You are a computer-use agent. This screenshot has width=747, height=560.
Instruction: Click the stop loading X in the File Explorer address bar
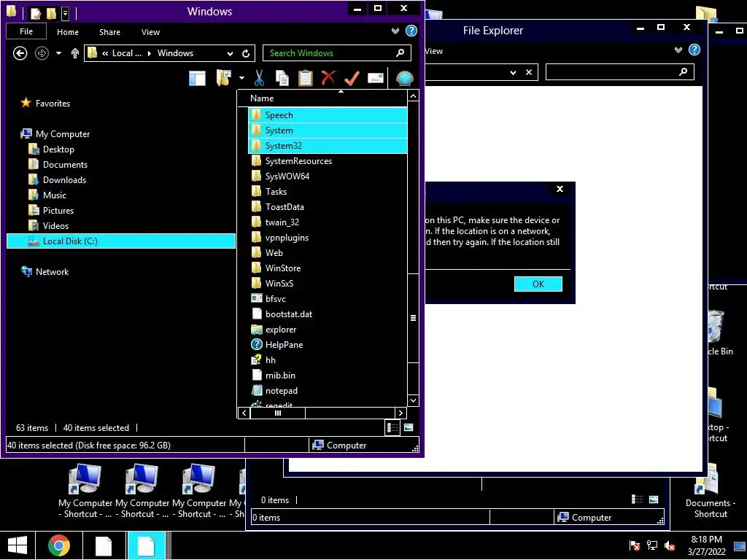pyautogui.click(x=529, y=72)
